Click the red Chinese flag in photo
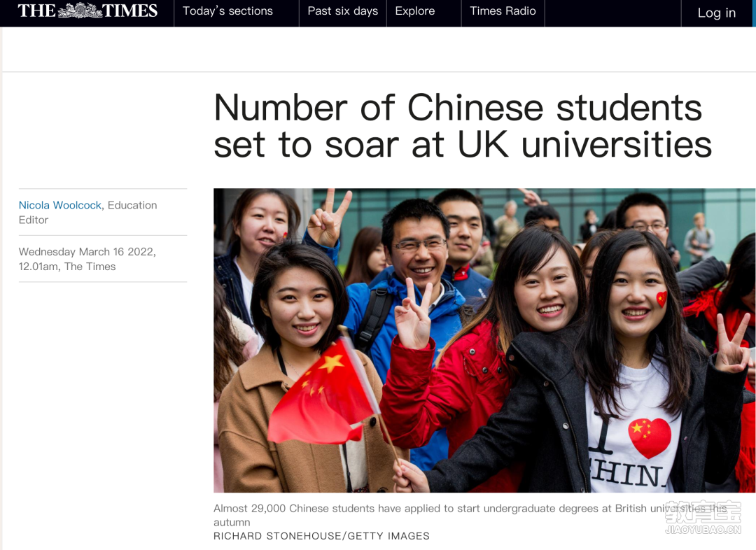756x550 pixels. [321, 394]
